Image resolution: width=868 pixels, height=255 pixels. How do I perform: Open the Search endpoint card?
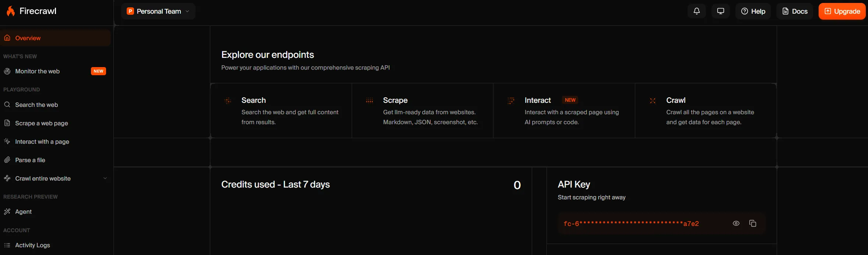281,111
